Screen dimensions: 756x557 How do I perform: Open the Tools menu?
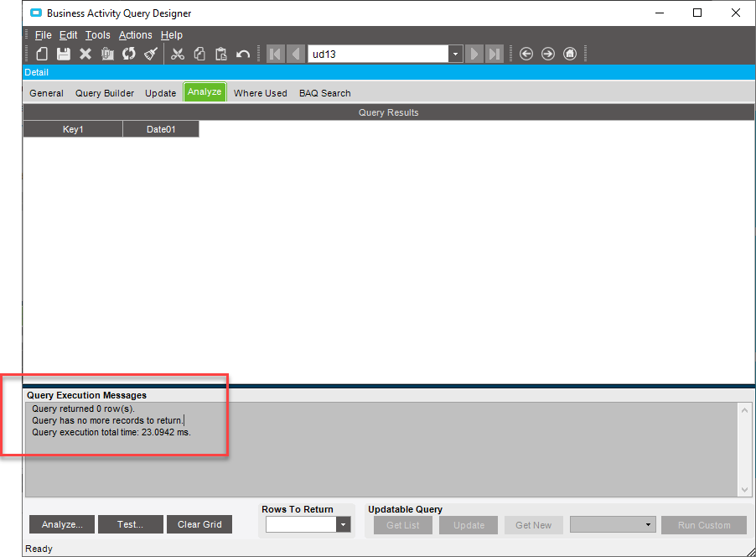(x=97, y=34)
